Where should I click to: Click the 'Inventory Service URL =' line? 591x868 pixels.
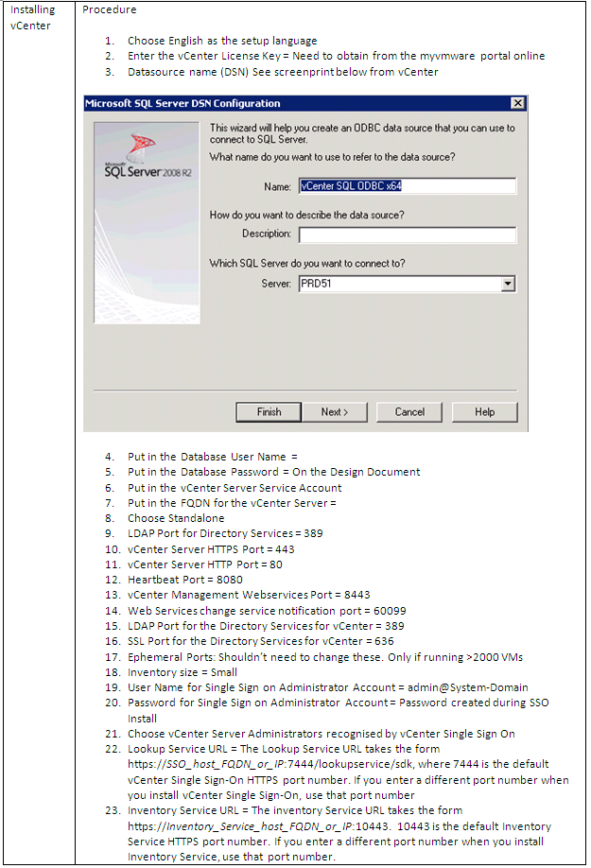click(295, 810)
